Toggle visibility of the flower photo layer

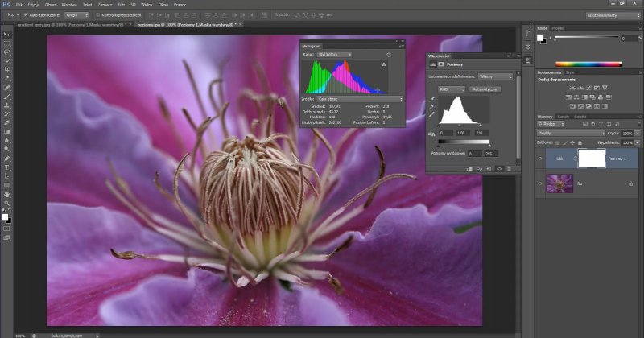tap(540, 183)
